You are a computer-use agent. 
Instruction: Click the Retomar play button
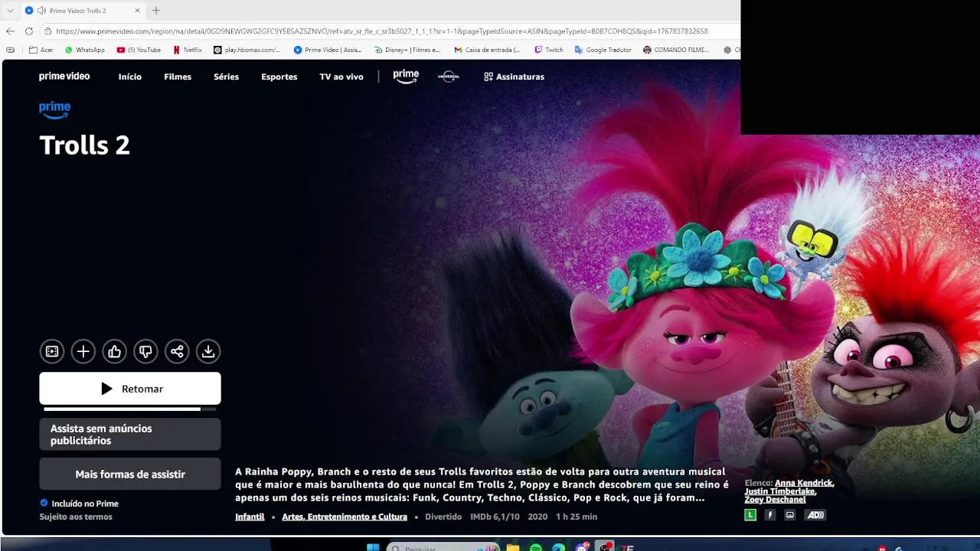(x=130, y=389)
